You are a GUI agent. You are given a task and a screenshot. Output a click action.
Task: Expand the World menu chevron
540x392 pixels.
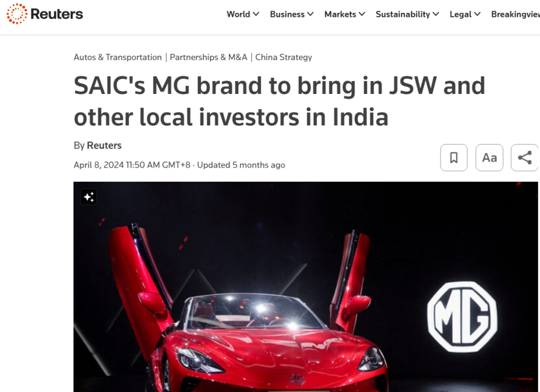tap(256, 14)
